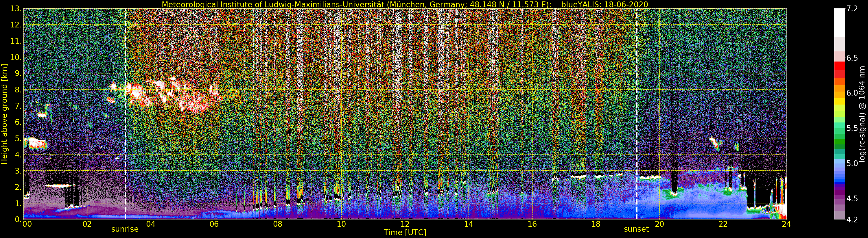
Task: Click time axis tick label '16'
Action: pos(532,224)
